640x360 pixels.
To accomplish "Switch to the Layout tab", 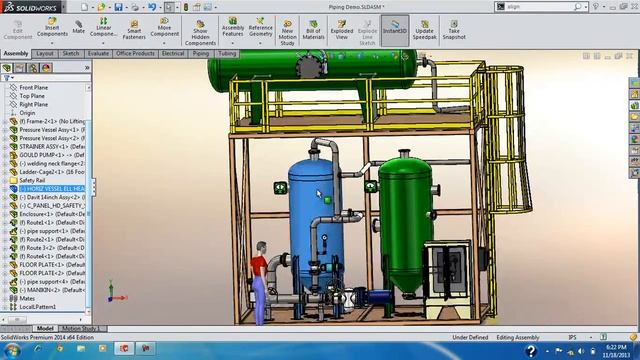I will (x=45, y=53).
